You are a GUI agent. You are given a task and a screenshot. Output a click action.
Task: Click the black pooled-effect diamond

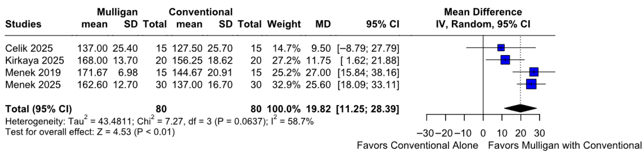(x=521, y=108)
